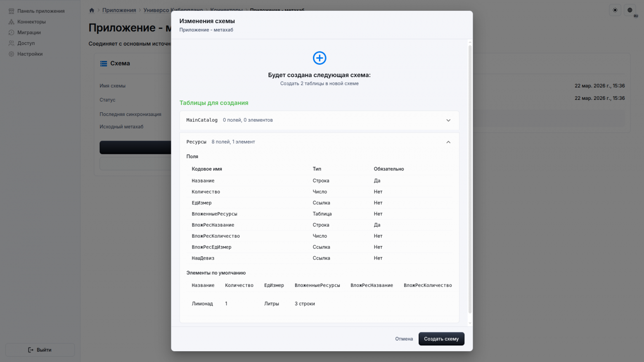
Task: Click the Литры unit cell
Action: pos(272,304)
